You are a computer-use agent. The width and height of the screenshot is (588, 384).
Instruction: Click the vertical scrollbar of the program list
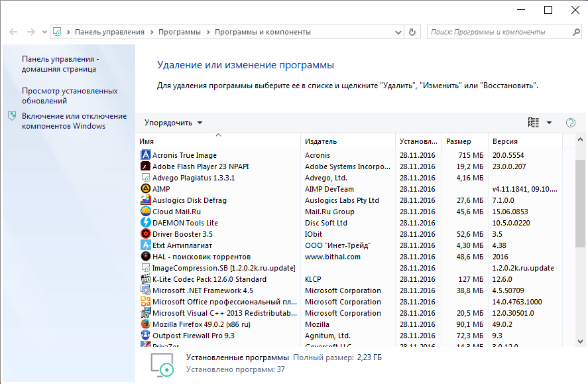click(580, 199)
